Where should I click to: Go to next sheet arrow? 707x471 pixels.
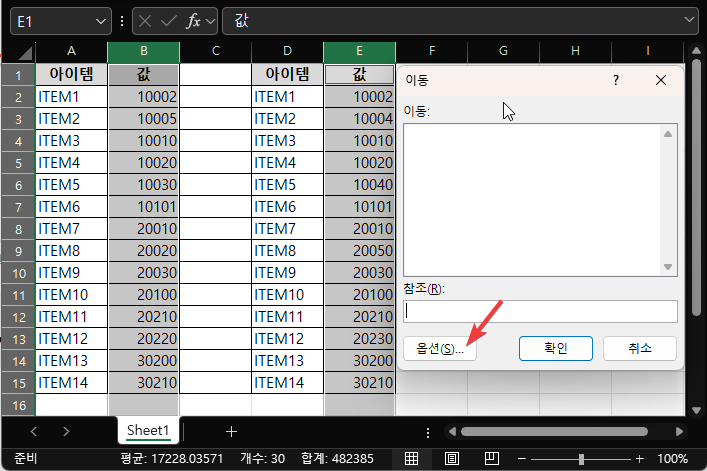tap(66, 431)
